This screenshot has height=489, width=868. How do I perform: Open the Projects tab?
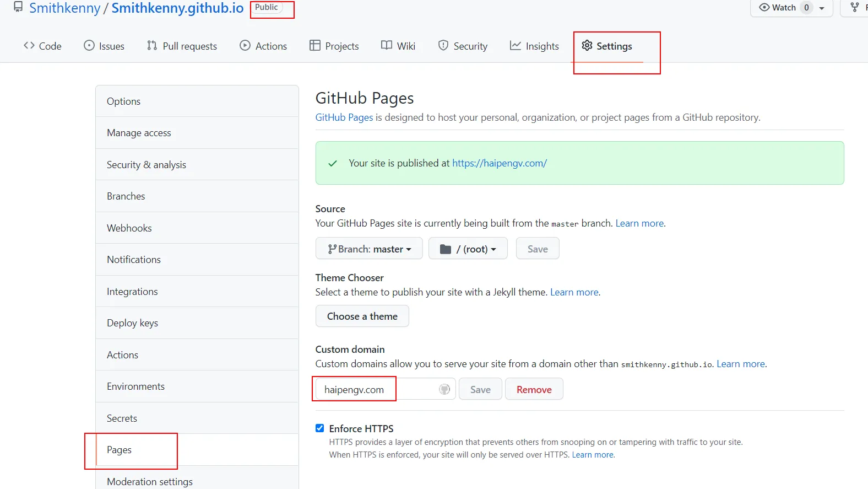tap(334, 46)
